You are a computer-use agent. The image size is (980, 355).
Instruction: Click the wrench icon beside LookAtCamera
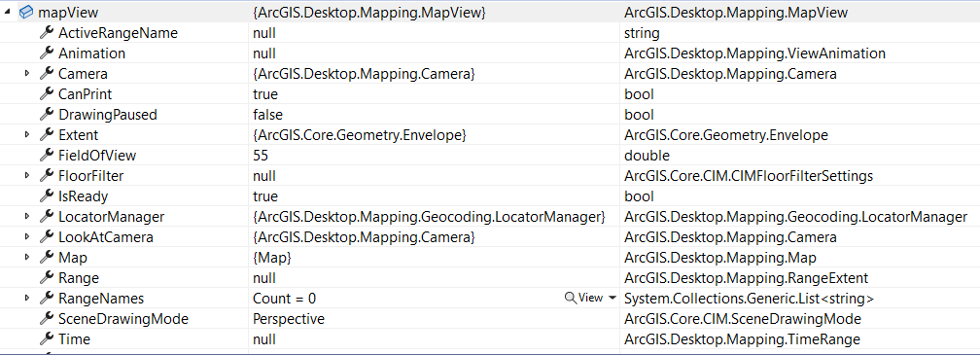(47, 237)
